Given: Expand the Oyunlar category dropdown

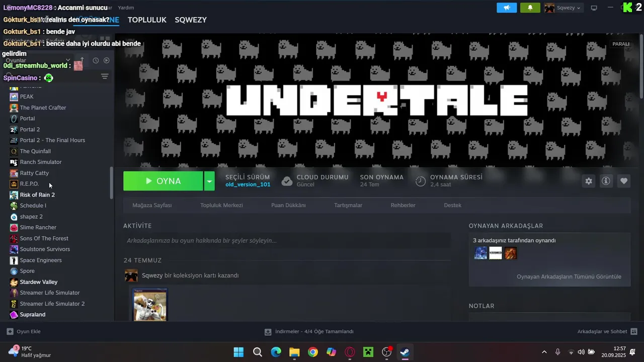Looking at the screenshot, I should pyautogui.click(x=68, y=60).
